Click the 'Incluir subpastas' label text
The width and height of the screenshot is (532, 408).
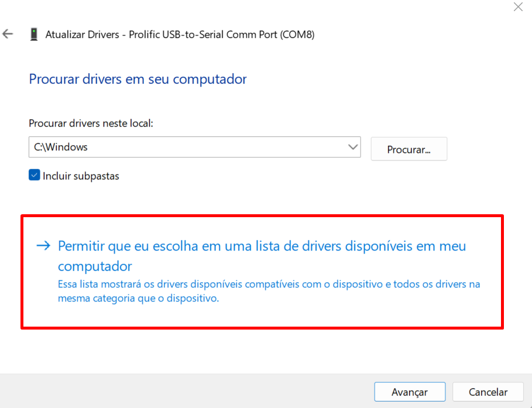point(81,176)
